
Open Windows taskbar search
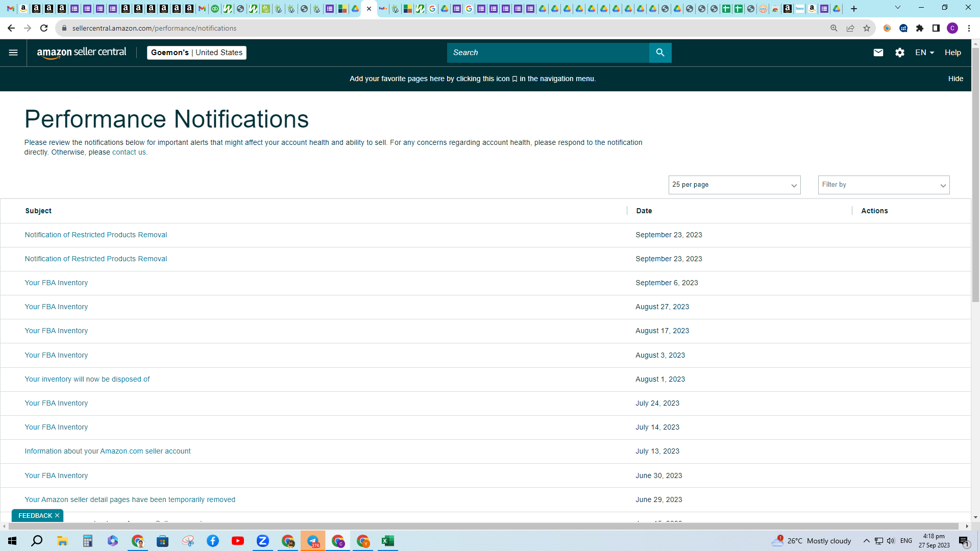click(37, 541)
